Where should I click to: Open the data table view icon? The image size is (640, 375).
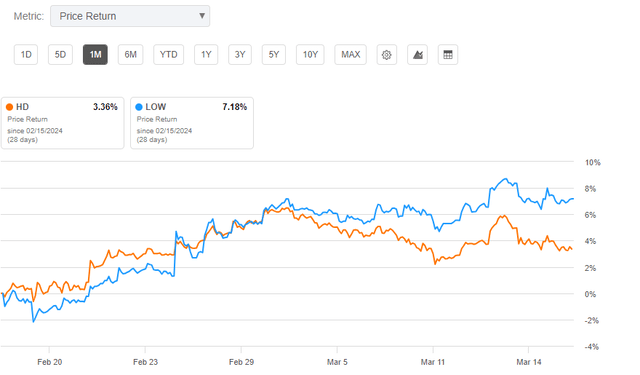click(448, 55)
